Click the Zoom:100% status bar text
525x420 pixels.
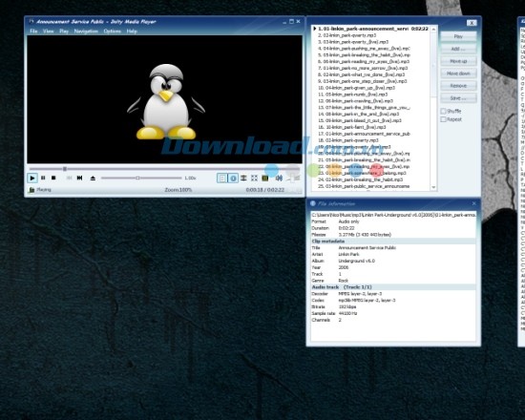178,190
